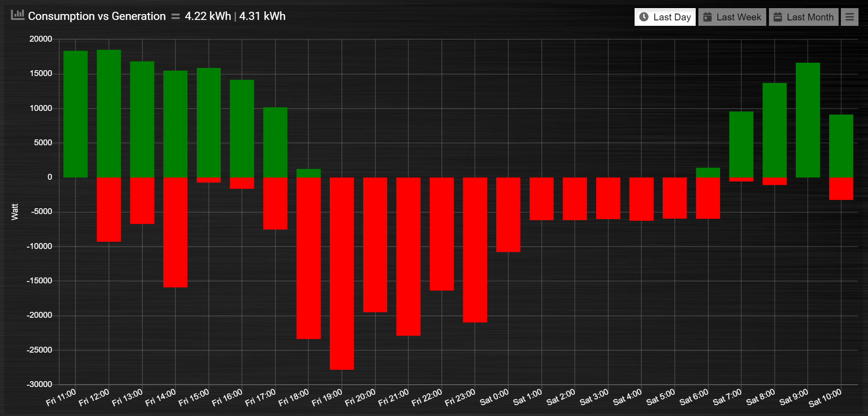This screenshot has width=868, height=416.
Task: Click the 4.22 kWh consumption total
Action: (x=208, y=16)
